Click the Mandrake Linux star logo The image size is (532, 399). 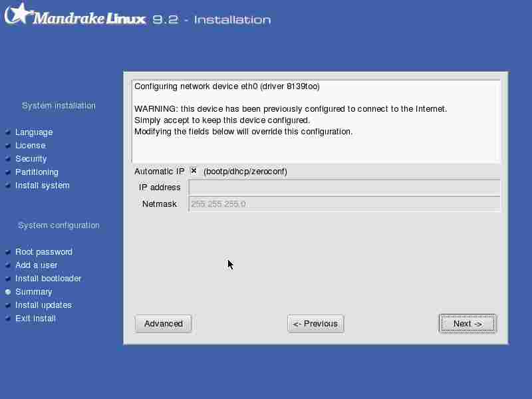[19, 13]
